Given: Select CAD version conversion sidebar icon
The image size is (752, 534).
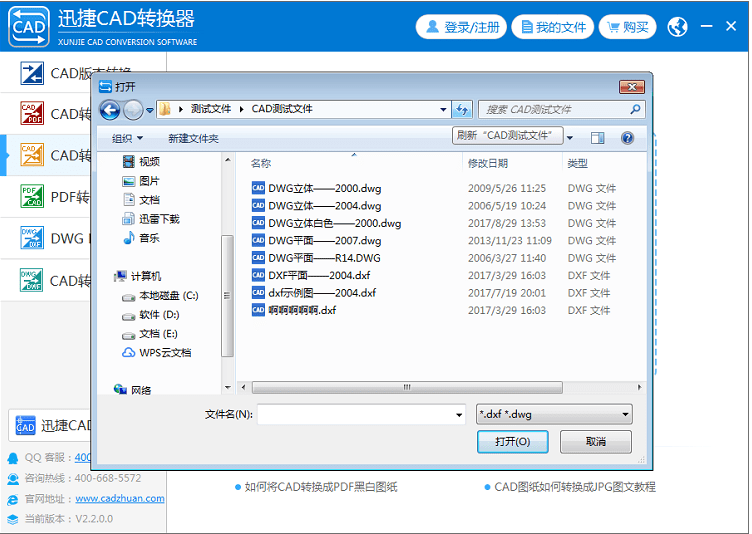Looking at the screenshot, I should pyautogui.click(x=32, y=73).
